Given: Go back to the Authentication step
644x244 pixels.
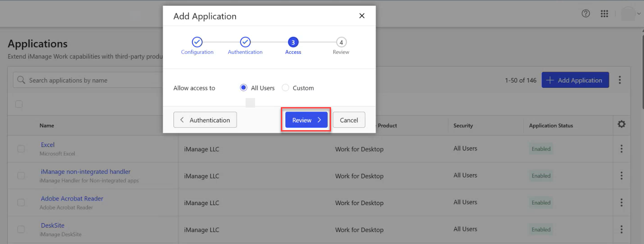Looking at the screenshot, I should 205,120.
